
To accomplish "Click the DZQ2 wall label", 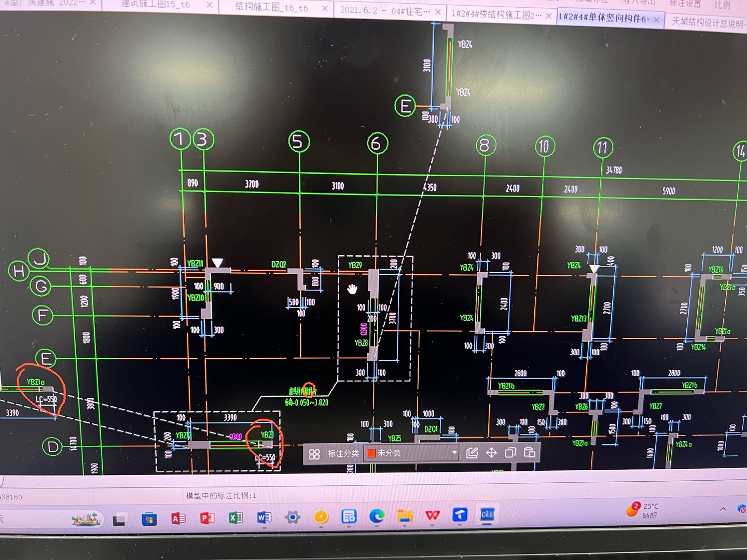I will 279,264.
